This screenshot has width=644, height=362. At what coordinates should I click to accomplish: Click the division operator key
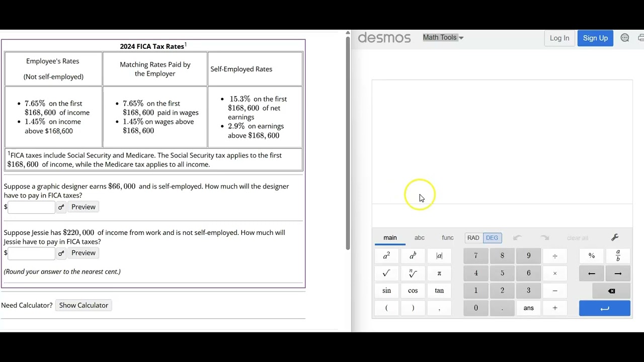pos(555,256)
